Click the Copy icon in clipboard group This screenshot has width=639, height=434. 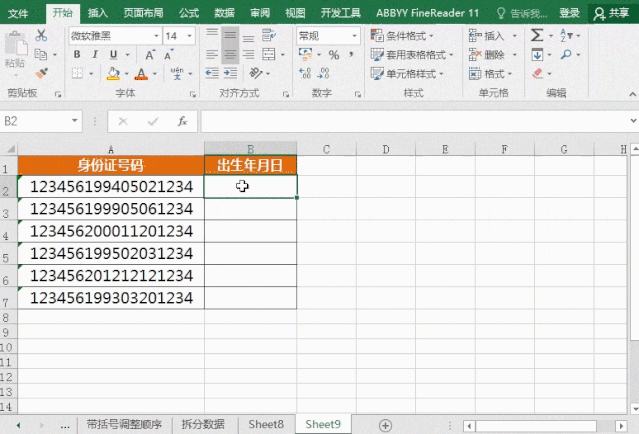41,54
